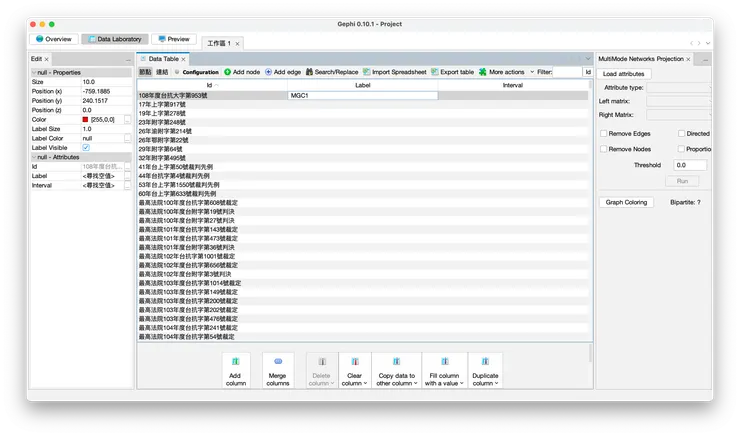Switch to the 連結 edges table toggle
Screen dimensions: 740x436
(162, 72)
